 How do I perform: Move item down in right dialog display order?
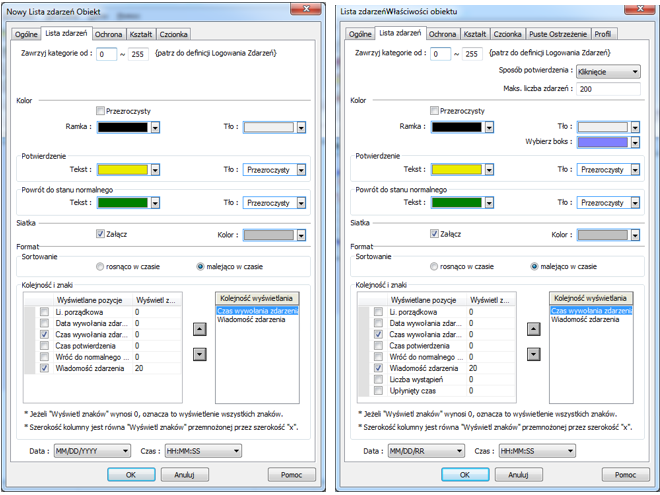point(534,354)
